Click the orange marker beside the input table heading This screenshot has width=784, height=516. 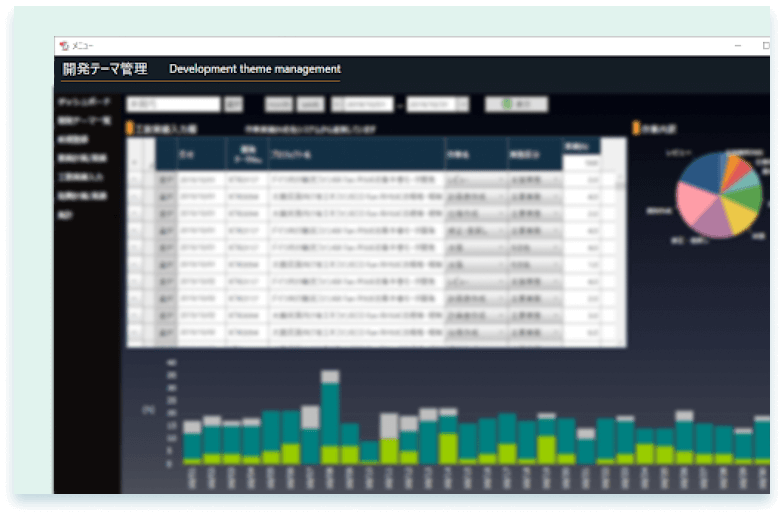click(x=129, y=128)
